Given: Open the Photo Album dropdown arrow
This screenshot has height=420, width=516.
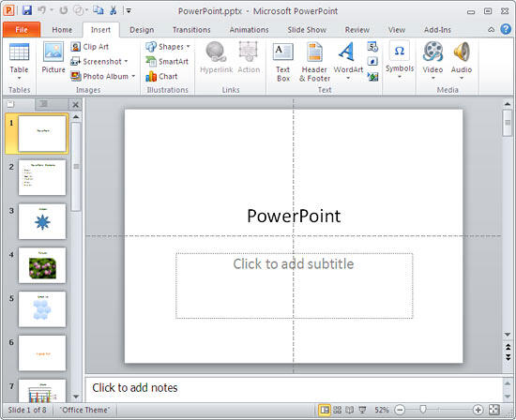Looking at the screenshot, I should pos(133,76).
